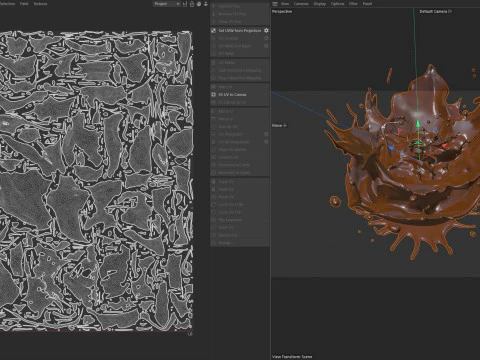Click the green Y-axis gizmo arrow

click(x=418, y=124)
